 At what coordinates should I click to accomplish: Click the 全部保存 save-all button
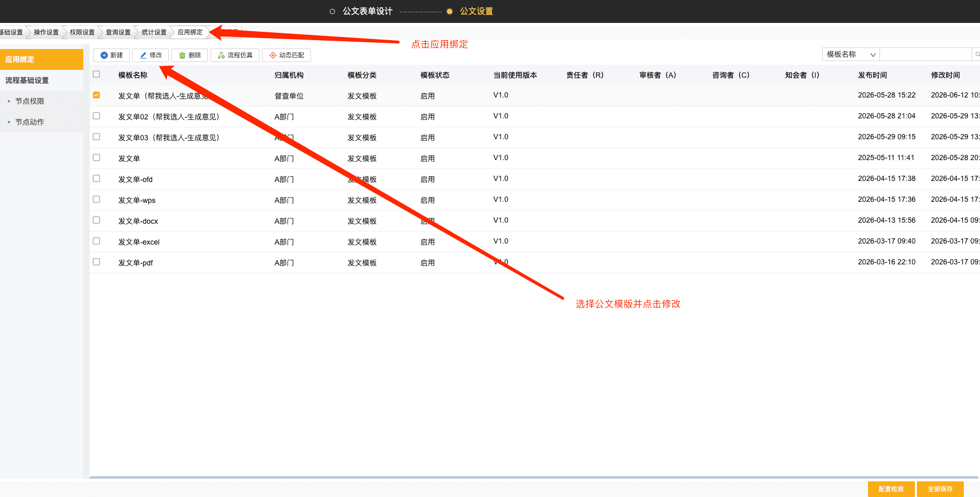point(940,489)
